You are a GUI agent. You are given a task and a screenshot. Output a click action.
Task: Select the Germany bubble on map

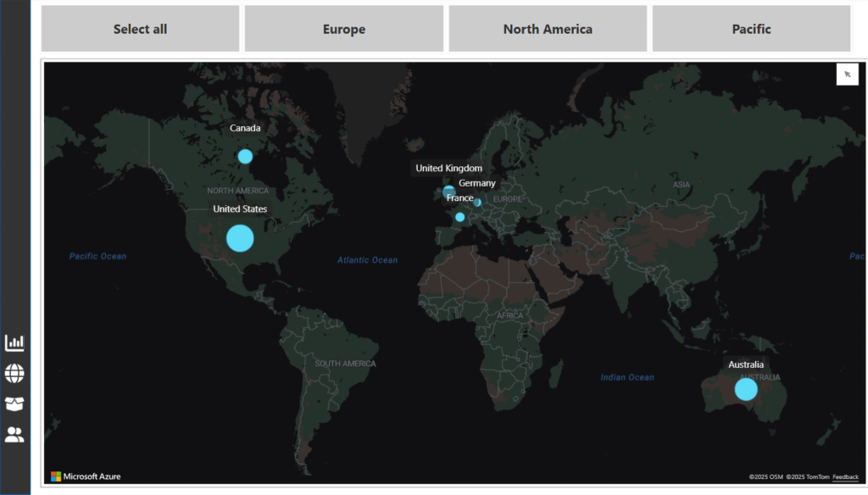click(x=478, y=203)
